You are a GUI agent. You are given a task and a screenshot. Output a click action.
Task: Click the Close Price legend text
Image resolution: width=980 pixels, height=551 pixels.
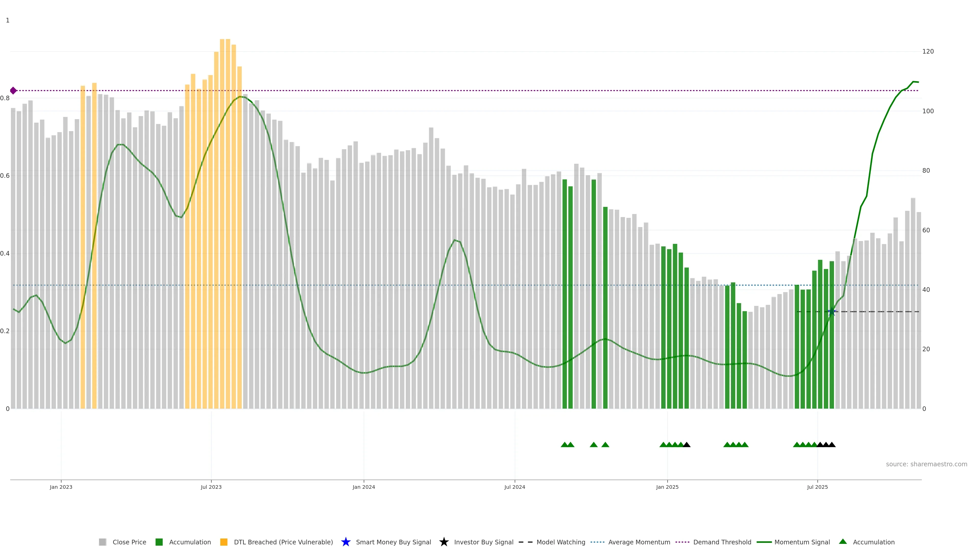coord(129,542)
